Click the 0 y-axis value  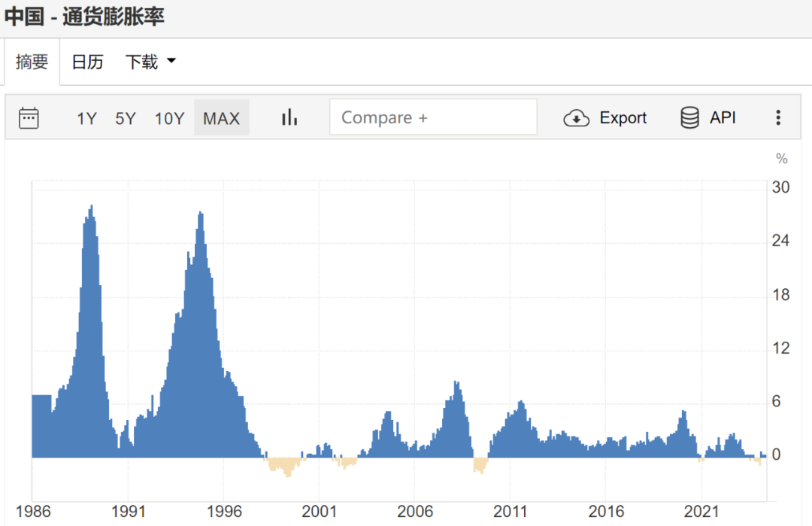pos(776,455)
